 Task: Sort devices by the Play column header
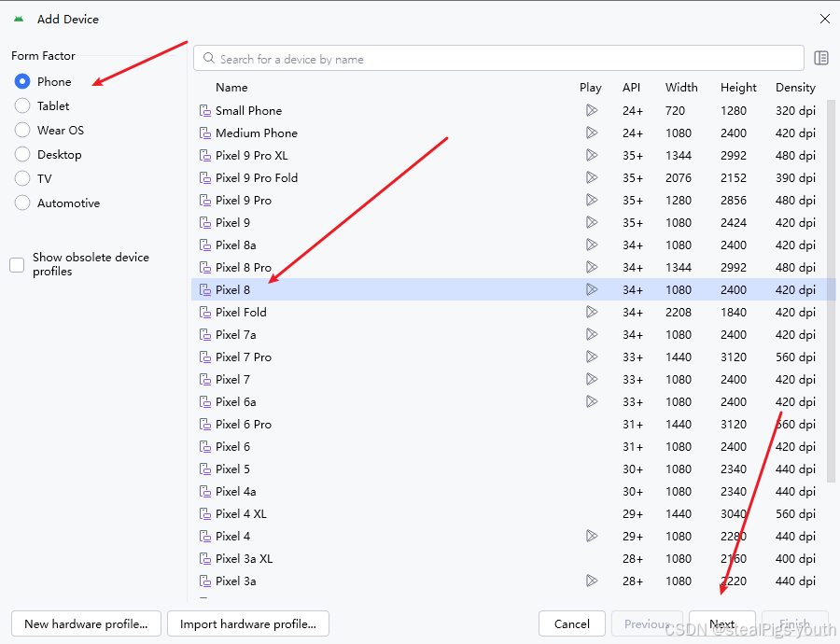[591, 88]
